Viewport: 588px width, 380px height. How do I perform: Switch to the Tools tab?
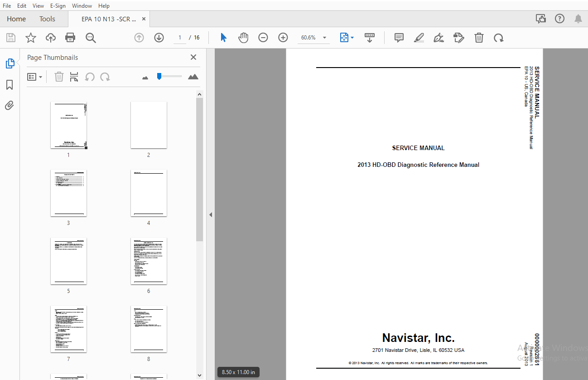(47, 19)
